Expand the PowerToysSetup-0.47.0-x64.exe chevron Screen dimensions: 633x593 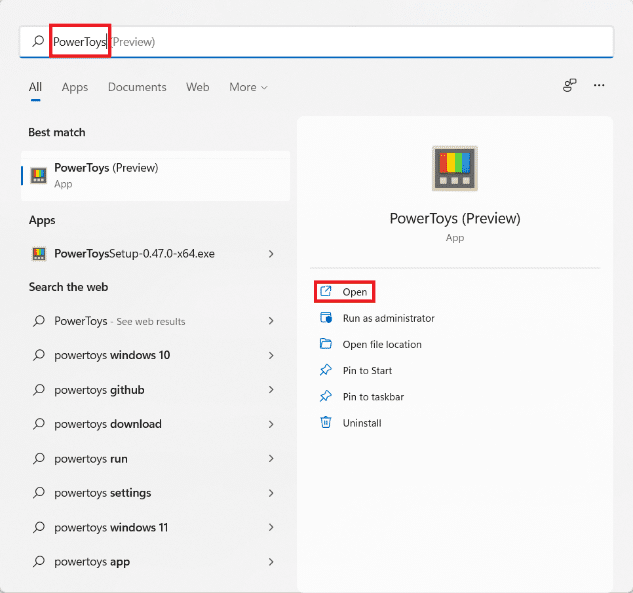271,254
